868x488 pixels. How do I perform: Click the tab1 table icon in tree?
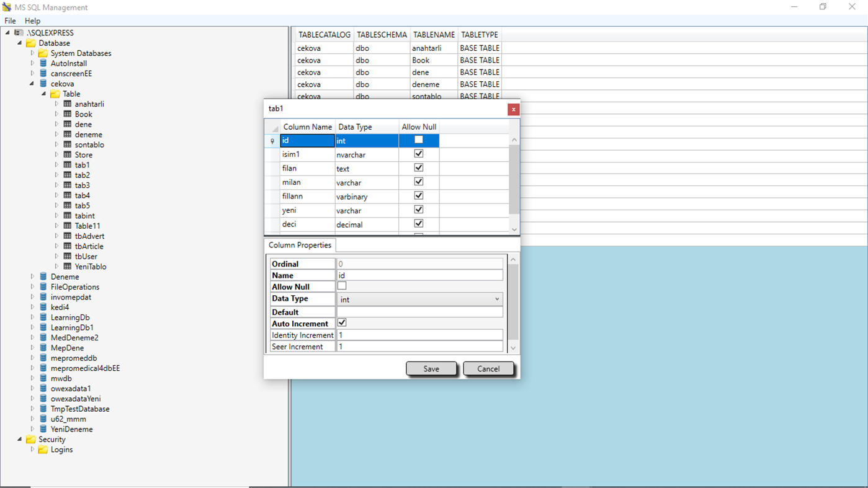tap(68, 165)
